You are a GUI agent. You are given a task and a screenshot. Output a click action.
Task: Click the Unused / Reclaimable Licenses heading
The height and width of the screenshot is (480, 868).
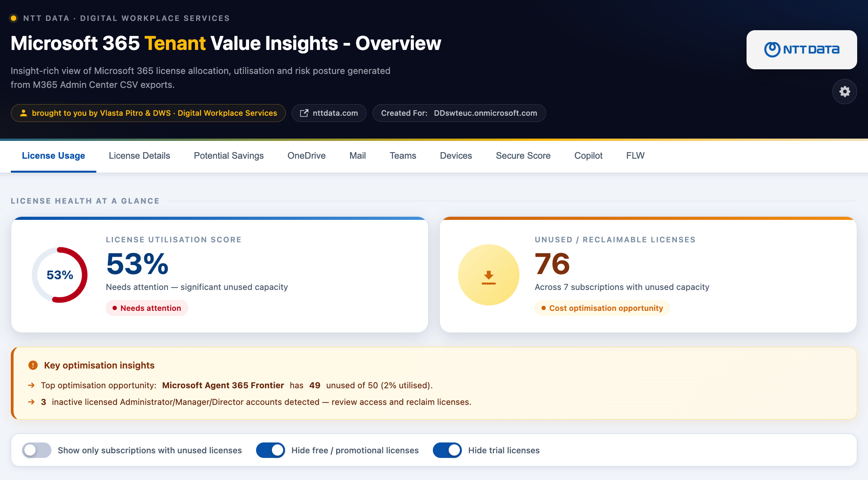615,240
